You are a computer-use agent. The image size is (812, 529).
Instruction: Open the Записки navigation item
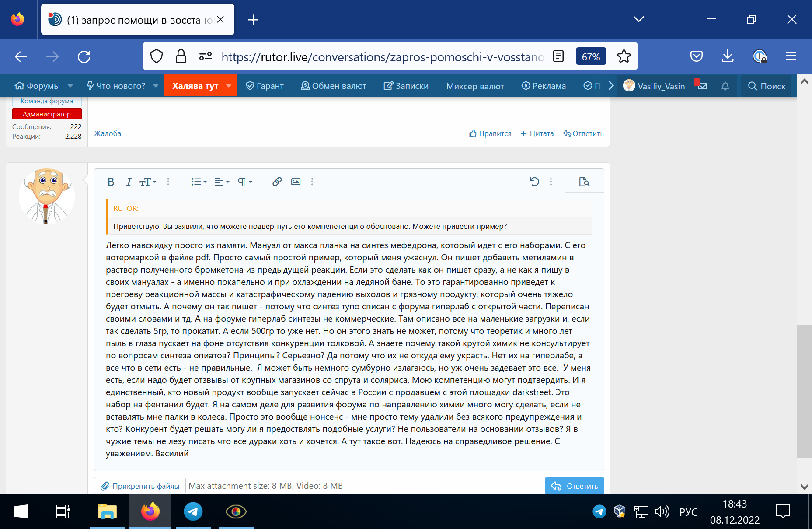click(406, 86)
